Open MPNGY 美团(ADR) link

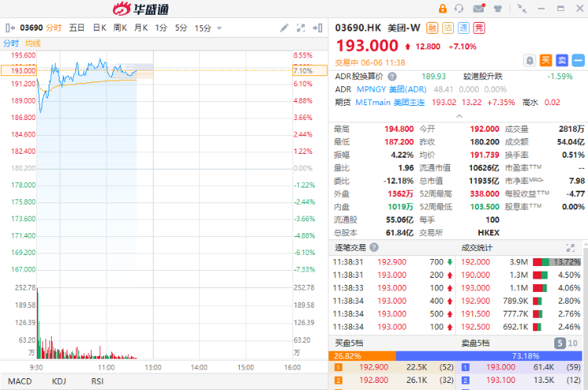coord(391,89)
